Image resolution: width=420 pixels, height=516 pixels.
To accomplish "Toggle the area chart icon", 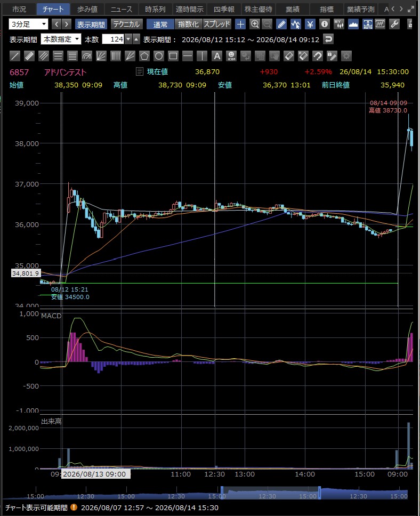I will [353, 24].
